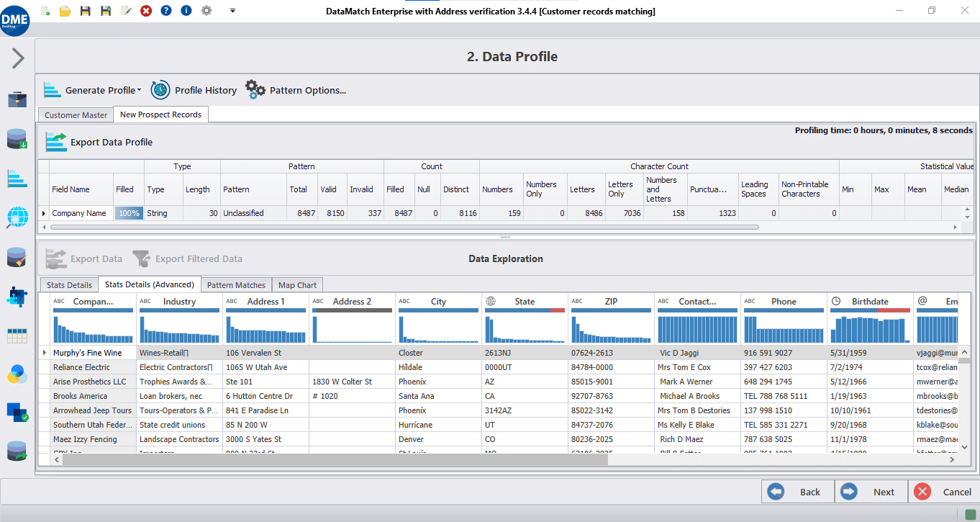Click the red close project icon
This screenshot has height=522, width=980.
(145, 11)
